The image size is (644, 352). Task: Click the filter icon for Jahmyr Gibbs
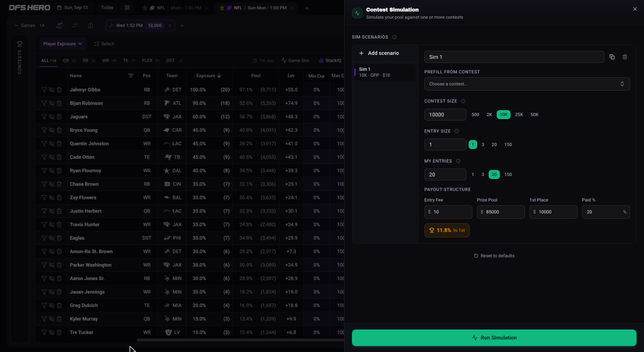click(44, 90)
